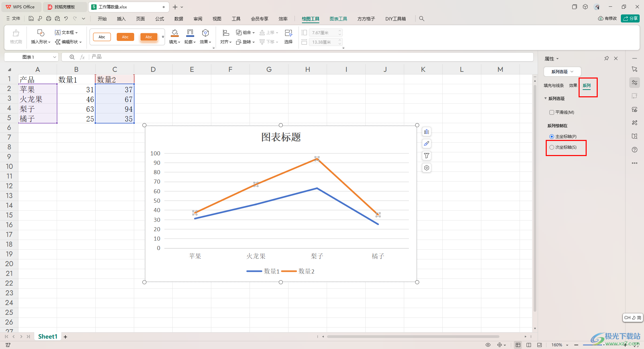Switch to template finder tab
644x349 pixels.
coord(65,7)
